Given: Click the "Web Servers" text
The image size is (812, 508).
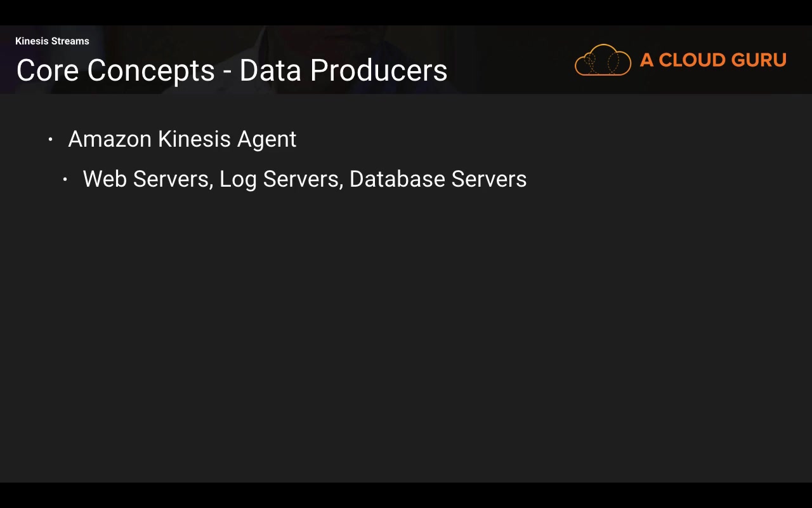Looking at the screenshot, I should click(x=147, y=179).
